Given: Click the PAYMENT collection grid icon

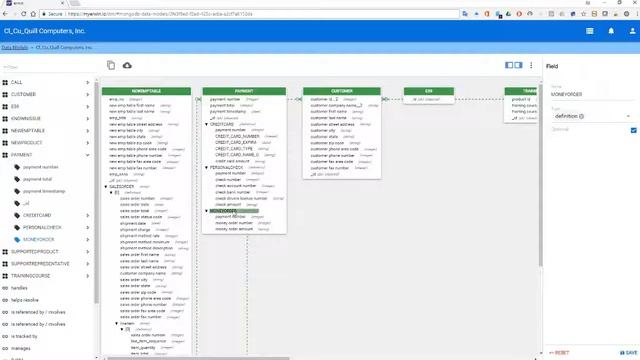Looking at the screenshot, I should coord(5,155).
